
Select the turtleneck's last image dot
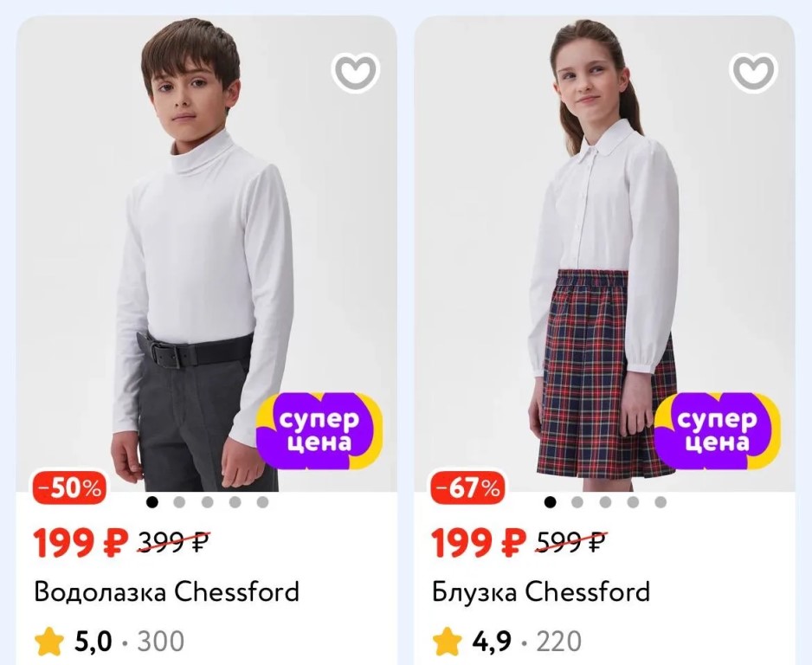point(262,501)
